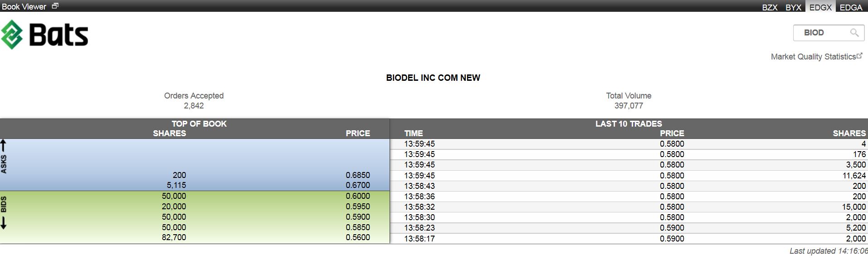The width and height of the screenshot is (868, 261).
Task: Select the EDGX exchange tab
Action: [x=820, y=7]
